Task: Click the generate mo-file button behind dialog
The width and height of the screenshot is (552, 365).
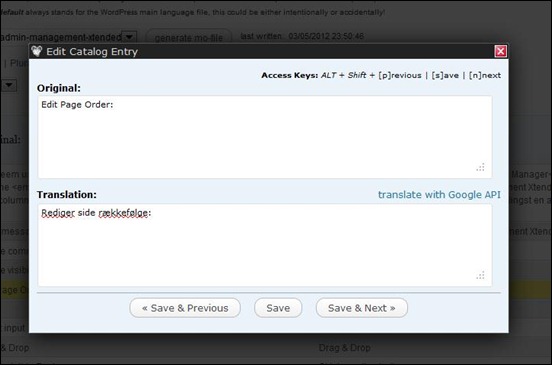Action: 189,37
